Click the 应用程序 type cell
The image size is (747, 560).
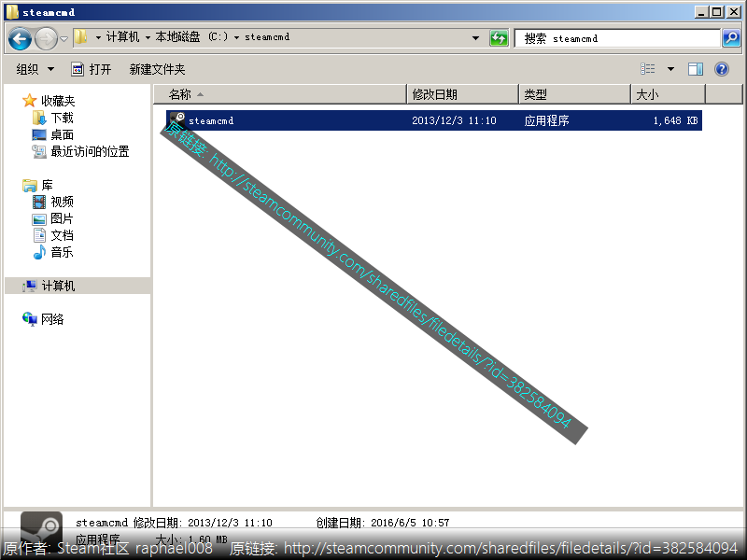[546, 120]
